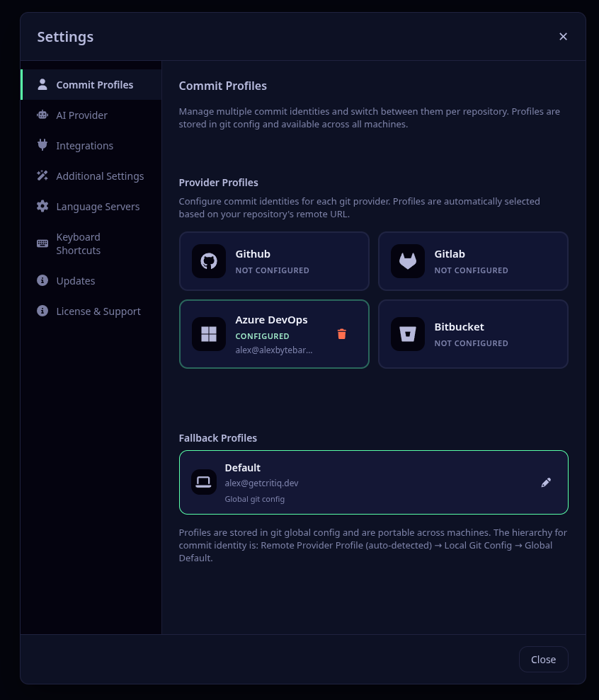599x700 pixels.
Task: Edit the Default fallback profile
Action: (x=546, y=482)
